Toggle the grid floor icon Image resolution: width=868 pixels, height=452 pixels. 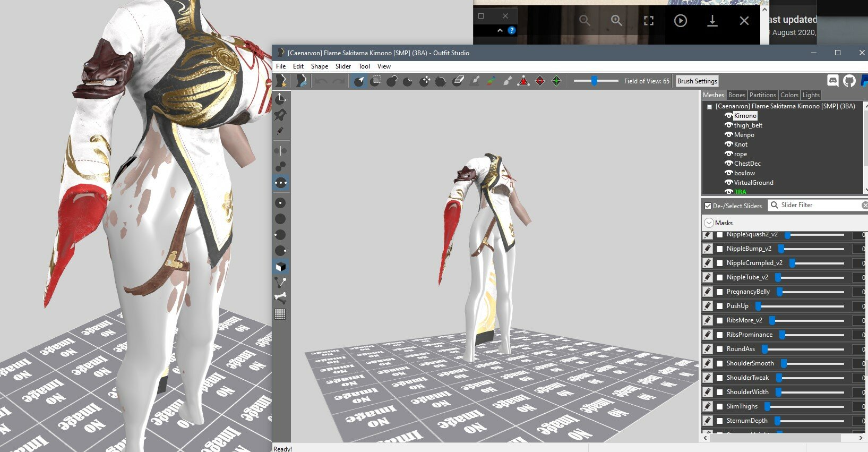[x=280, y=314]
